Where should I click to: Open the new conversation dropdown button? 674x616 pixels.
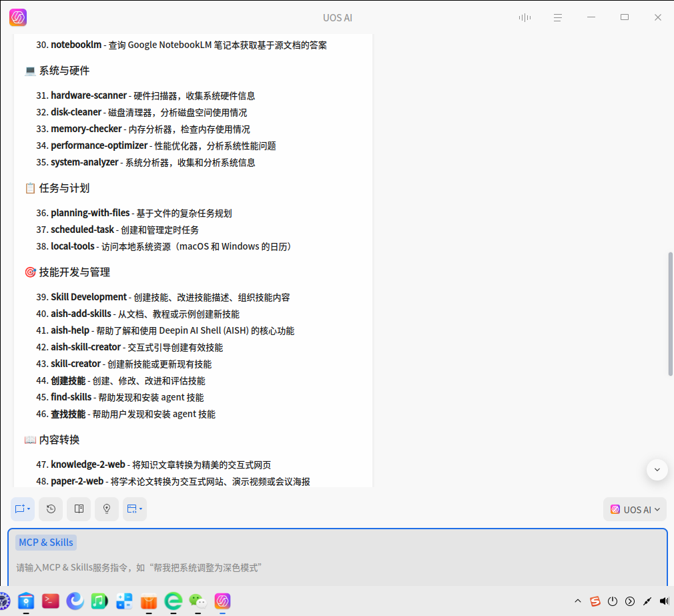pos(23,509)
